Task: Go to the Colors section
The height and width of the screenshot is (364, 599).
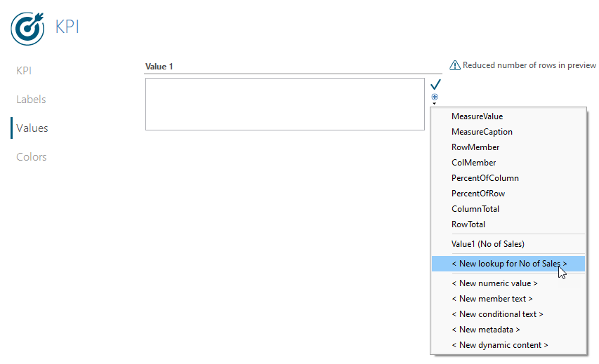Action: tap(32, 157)
